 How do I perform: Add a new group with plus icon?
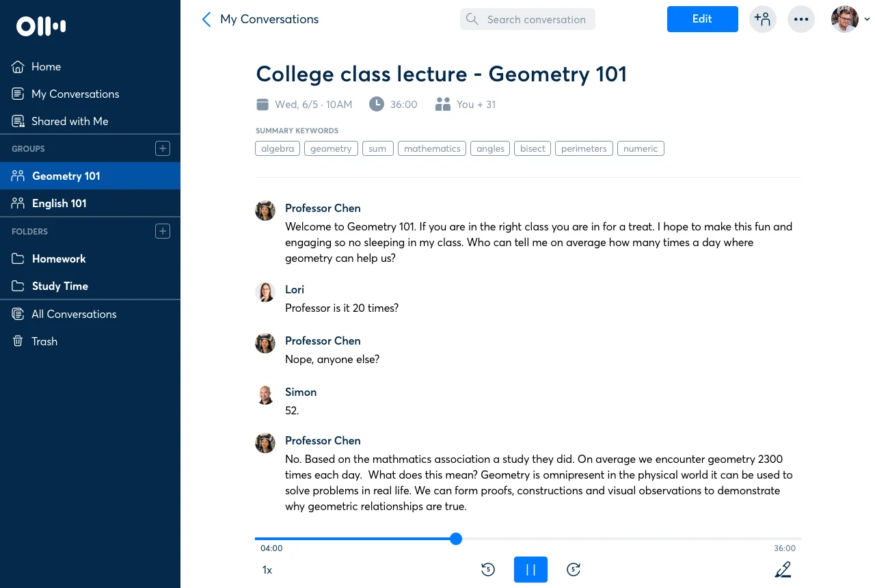click(163, 148)
